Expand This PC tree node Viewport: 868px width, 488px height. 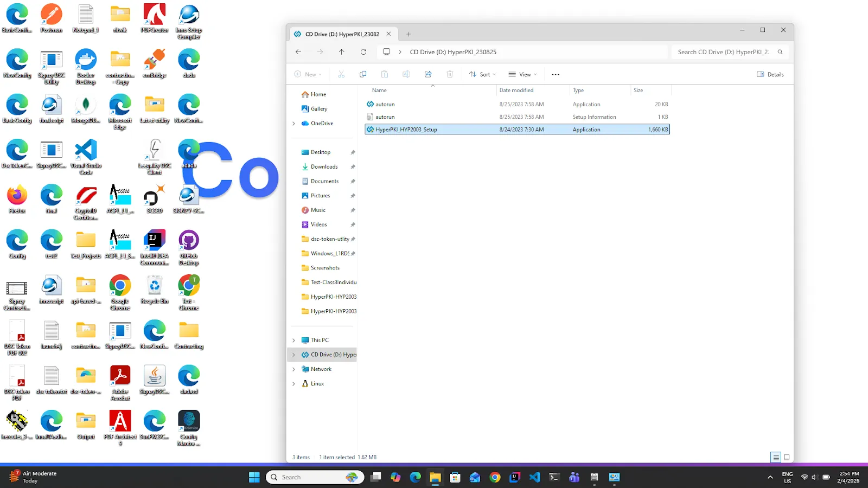(294, 341)
